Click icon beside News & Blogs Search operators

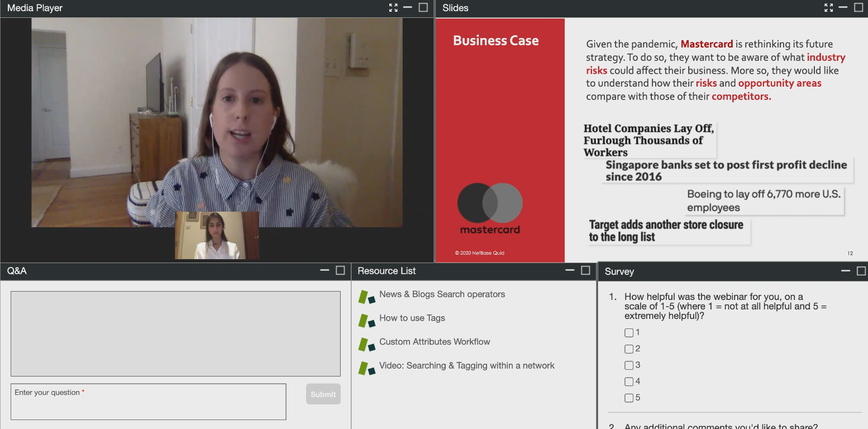(367, 297)
